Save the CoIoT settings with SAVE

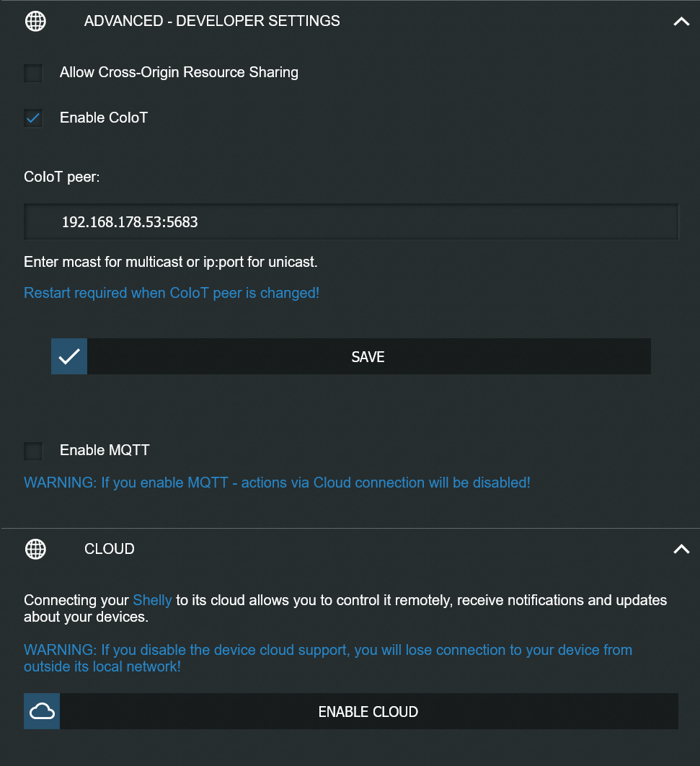[351, 356]
